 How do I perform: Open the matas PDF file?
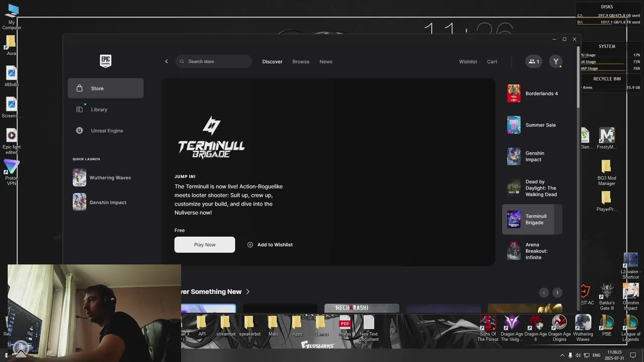click(345, 326)
